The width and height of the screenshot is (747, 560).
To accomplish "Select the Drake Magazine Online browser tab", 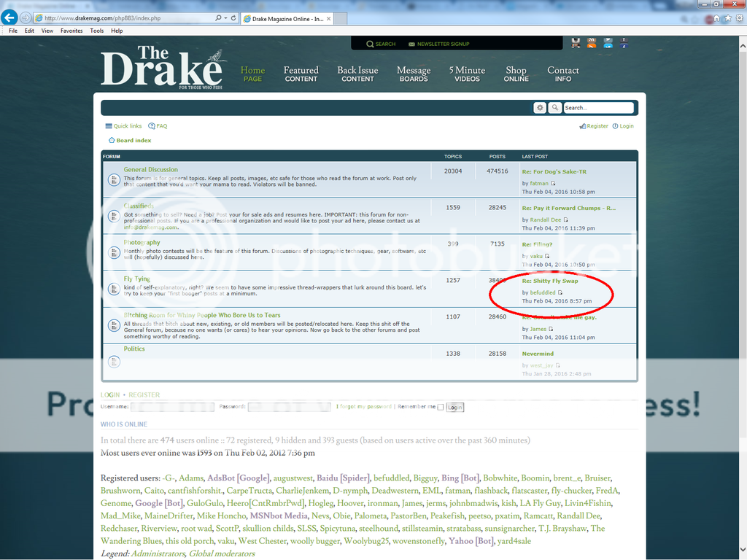I will [x=287, y=18].
